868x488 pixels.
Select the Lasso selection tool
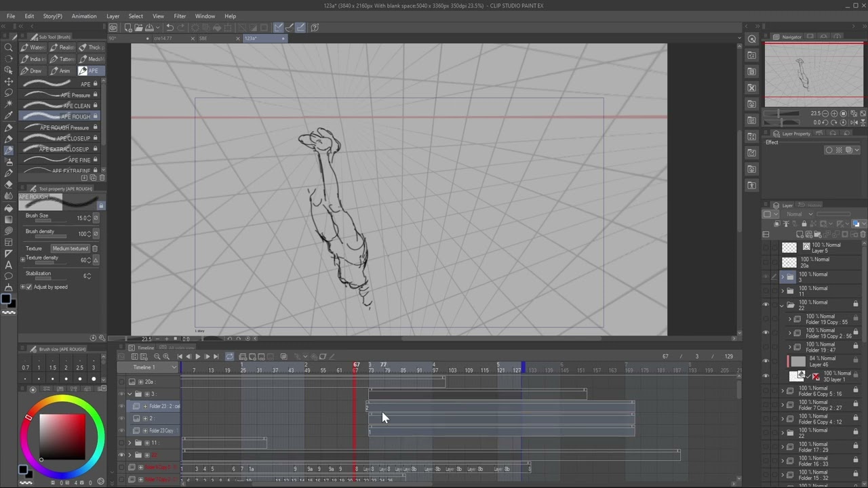coord(9,93)
